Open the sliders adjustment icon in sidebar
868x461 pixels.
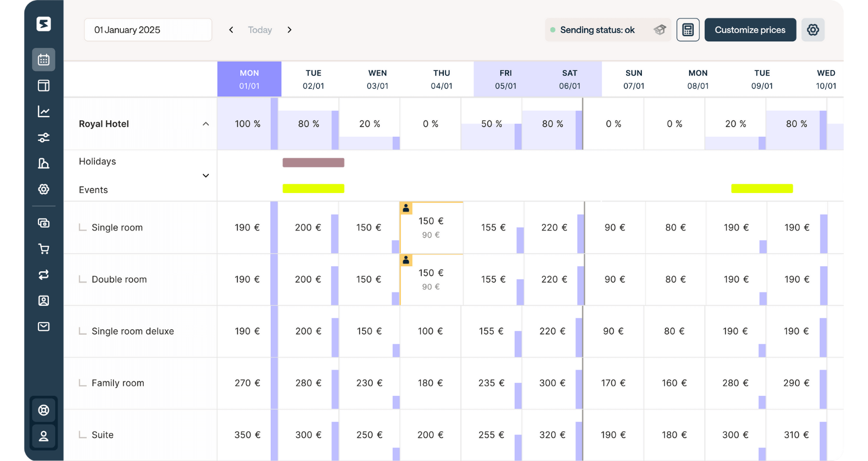(43, 138)
